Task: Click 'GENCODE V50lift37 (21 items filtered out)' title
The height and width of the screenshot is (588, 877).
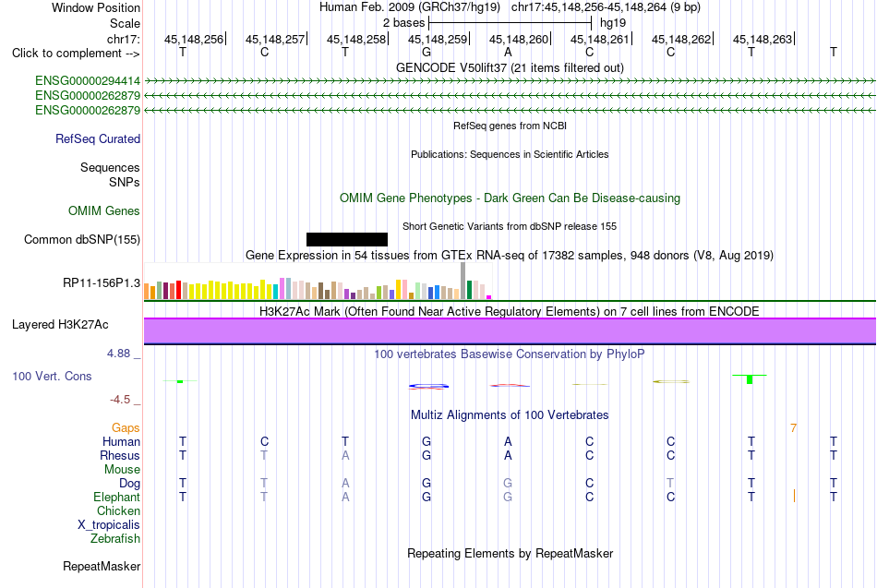Action: tap(510, 67)
